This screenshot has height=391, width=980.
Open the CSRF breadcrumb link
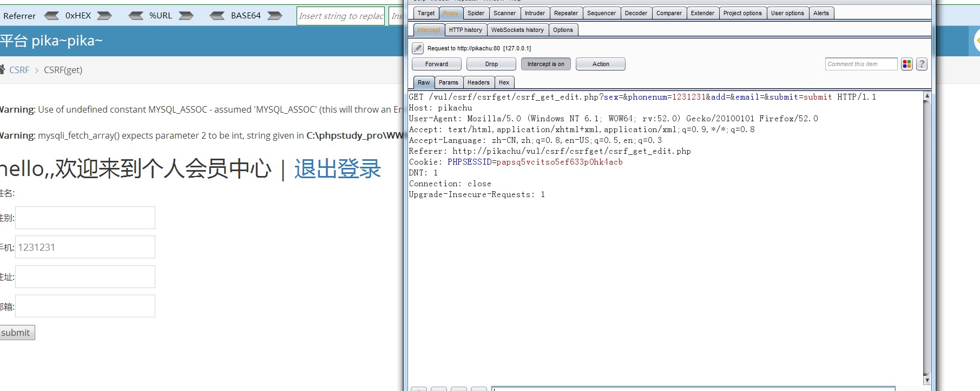coord(19,70)
